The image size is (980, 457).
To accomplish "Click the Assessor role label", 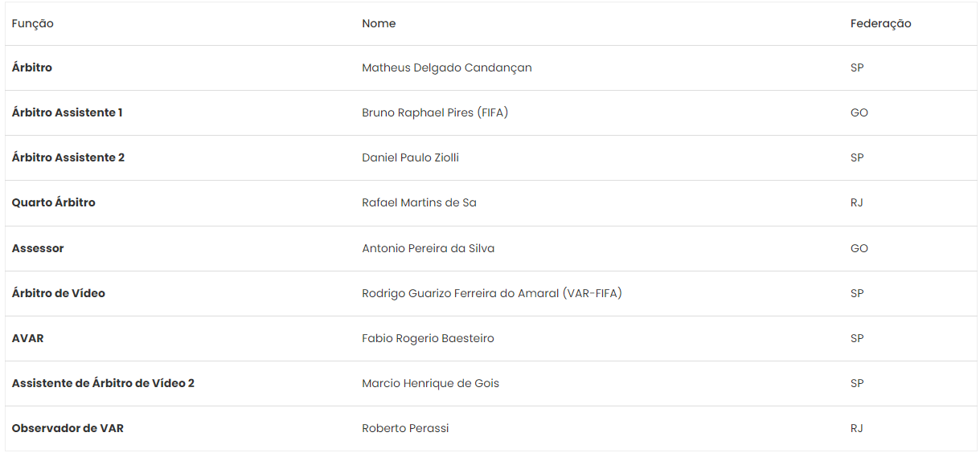I will click(x=38, y=248).
